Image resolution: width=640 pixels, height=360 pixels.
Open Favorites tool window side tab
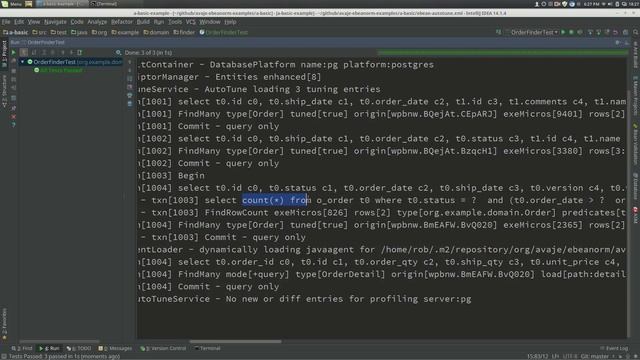click(4, 324)
